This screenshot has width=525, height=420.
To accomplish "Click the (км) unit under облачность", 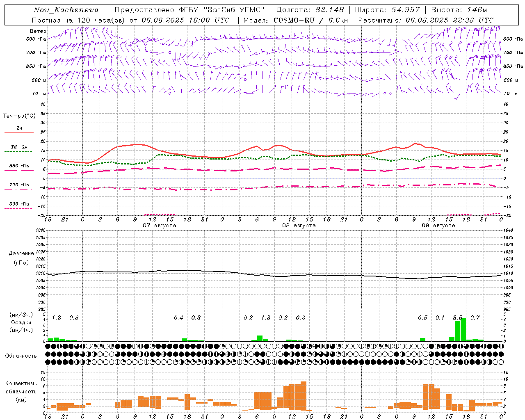I will [x=21, y=399].
